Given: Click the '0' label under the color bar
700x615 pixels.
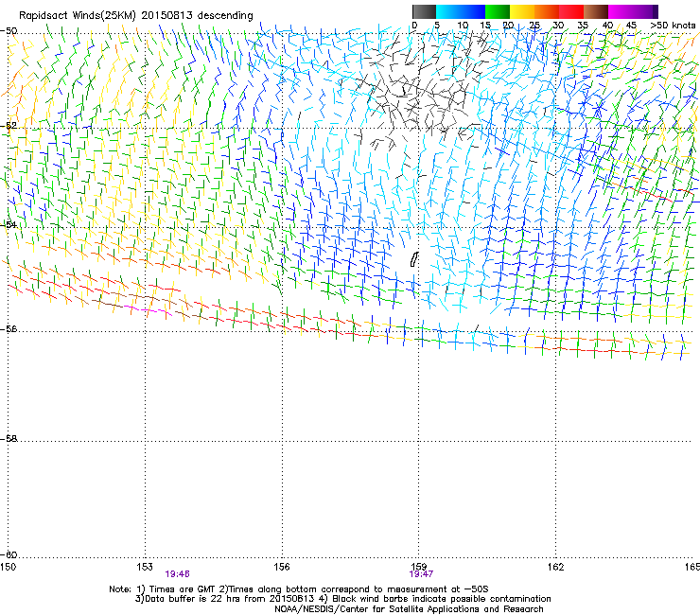Looking at the screenshot, I should [414, 25].
